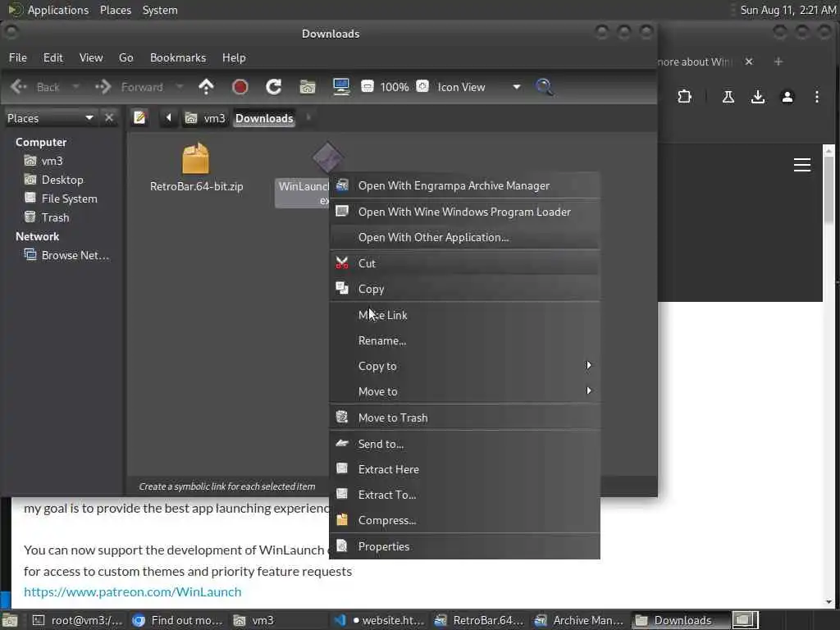The image size is (840, 630).
Task: Expand the Copy to submenu
Action: coord(464,366)
